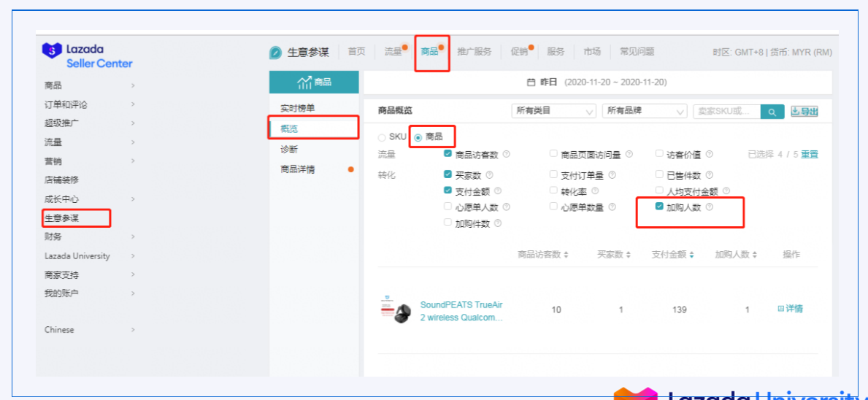
Task: Click the chart icon in 商品 panel header
Action: pos(304,82)
